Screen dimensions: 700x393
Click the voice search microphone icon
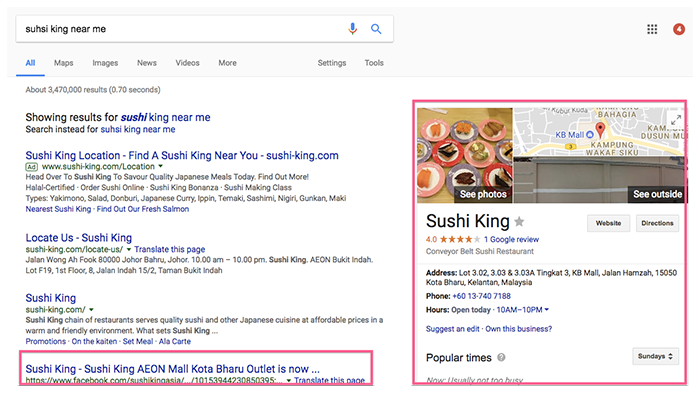tap(353, 29)
